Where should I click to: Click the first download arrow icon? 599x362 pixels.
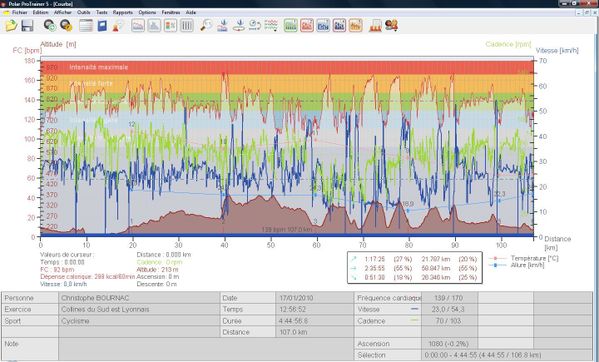click(223, 26)
